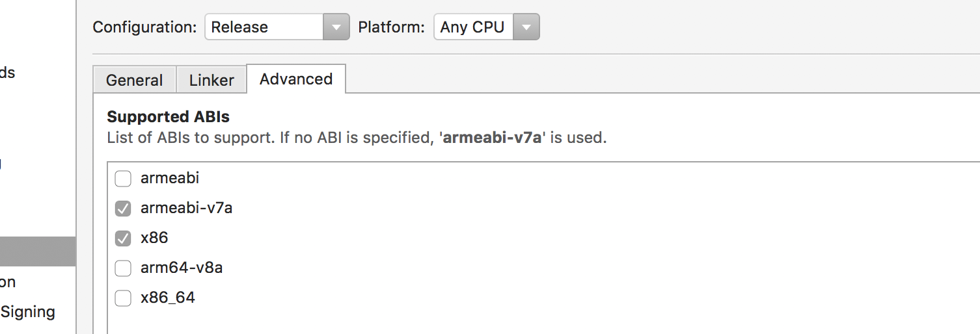Click the arrow button on the Platform combo box
This screenshot has width=980, height=334.
tap(526, 27)
